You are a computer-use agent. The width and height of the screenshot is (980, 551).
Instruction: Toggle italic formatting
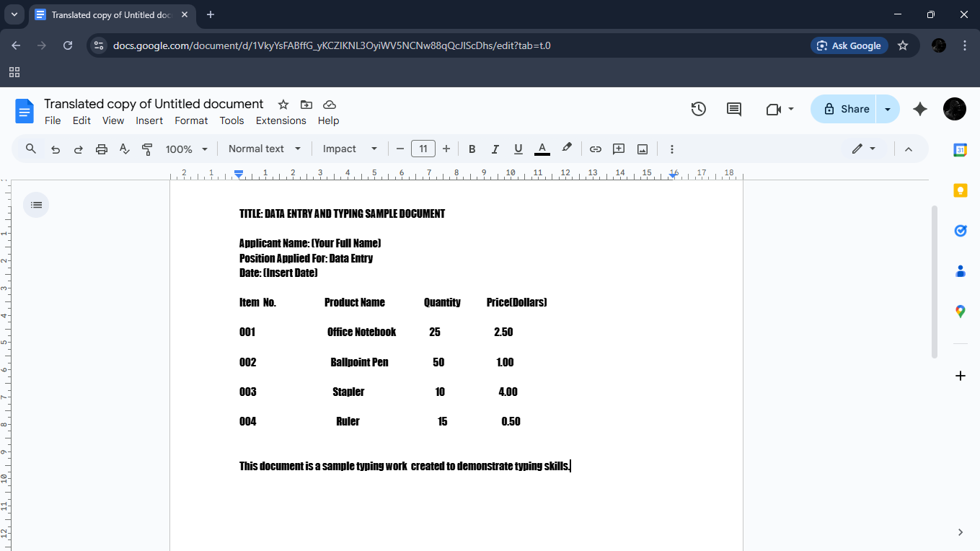coord(495,149)
